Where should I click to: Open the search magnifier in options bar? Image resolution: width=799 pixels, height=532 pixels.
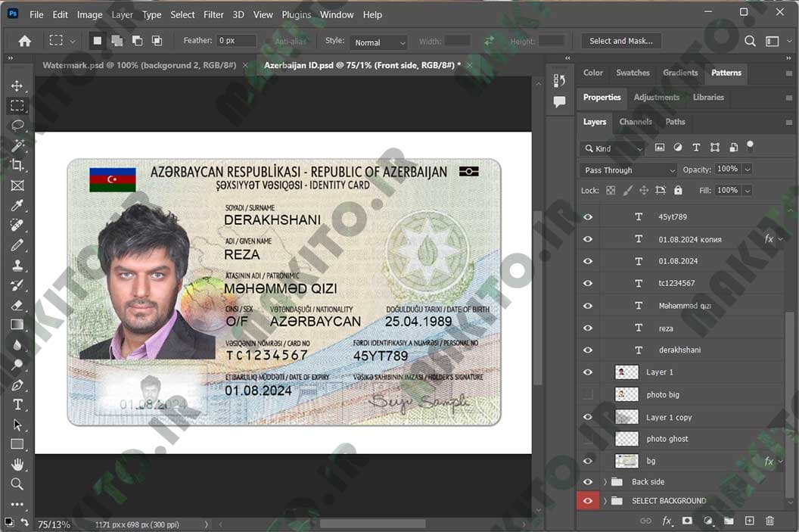pos(750,41)
